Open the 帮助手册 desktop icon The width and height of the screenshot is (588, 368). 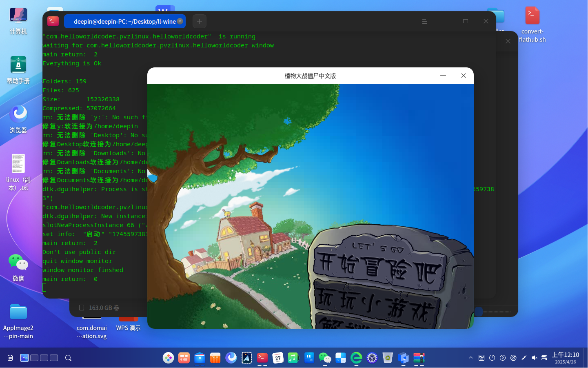click(18, 70)
